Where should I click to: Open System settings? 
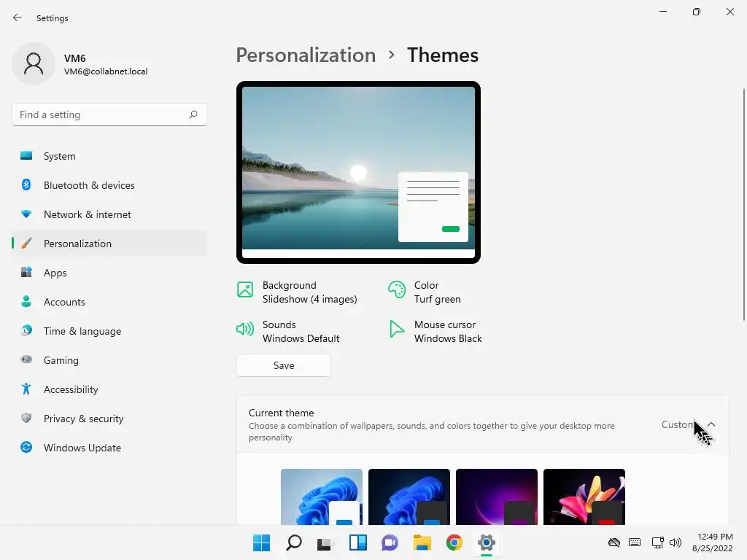(109, 156)
